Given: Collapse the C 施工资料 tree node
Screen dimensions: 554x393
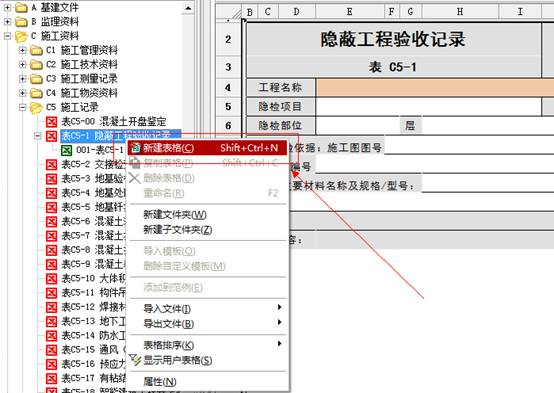Looking at the screenshot, I should coord(7,36).
